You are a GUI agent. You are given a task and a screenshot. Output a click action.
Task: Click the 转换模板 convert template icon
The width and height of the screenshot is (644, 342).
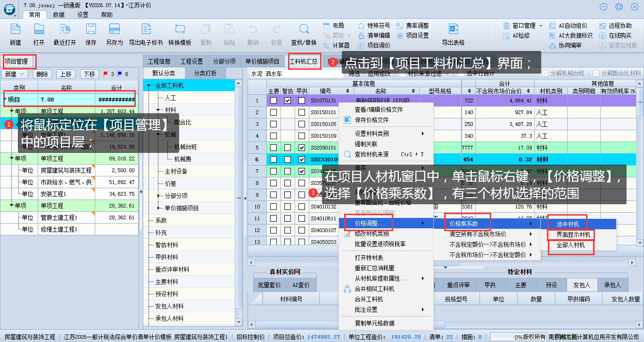[180, 29]
